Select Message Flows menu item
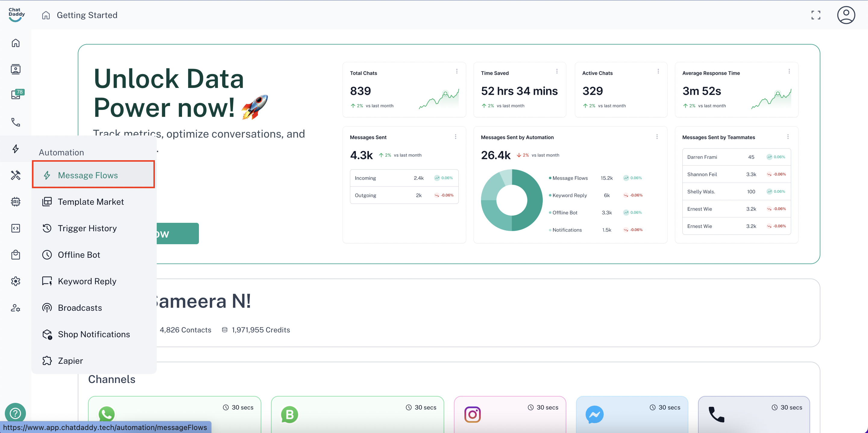The height and width of the screenshot is (433, 868). pyautogui.click(x=88, y=175)
